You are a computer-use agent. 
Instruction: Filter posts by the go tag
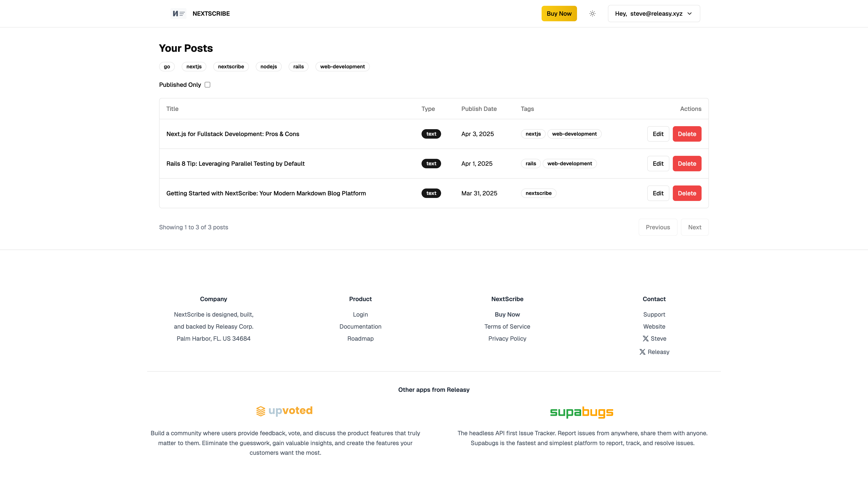[167, 66]
